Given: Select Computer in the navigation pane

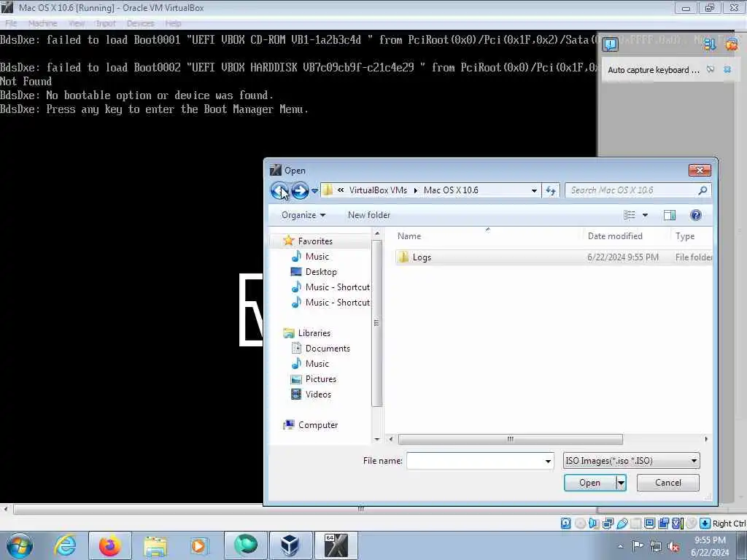Looking at the screenshot, I should pos(318,425).
